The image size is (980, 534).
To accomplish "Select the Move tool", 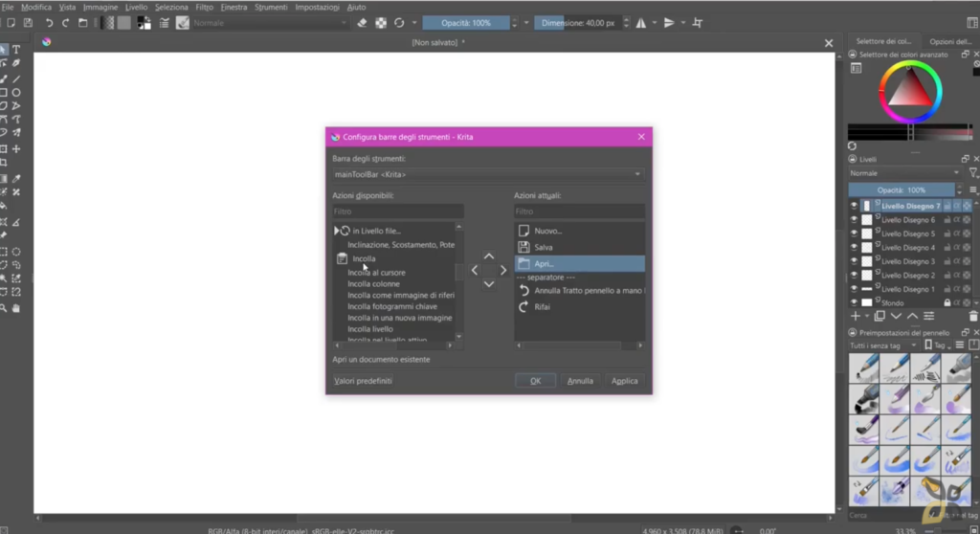I will click(16, 149).
